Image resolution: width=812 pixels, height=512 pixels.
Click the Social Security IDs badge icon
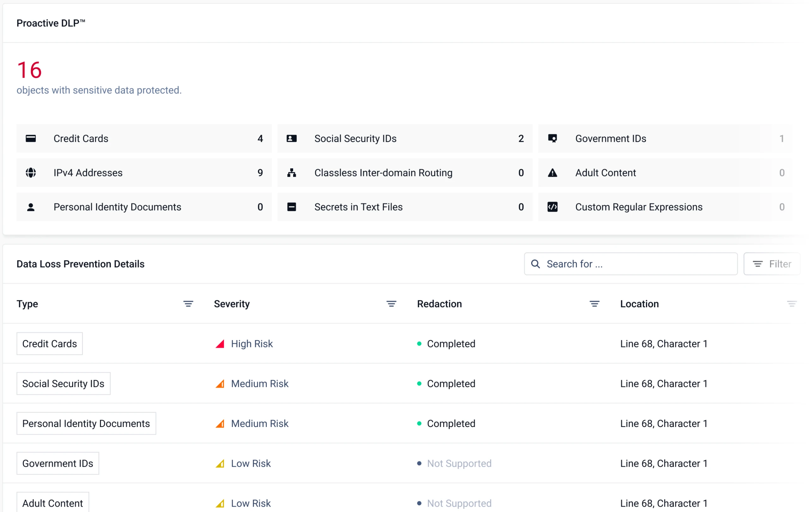(291, 138)
